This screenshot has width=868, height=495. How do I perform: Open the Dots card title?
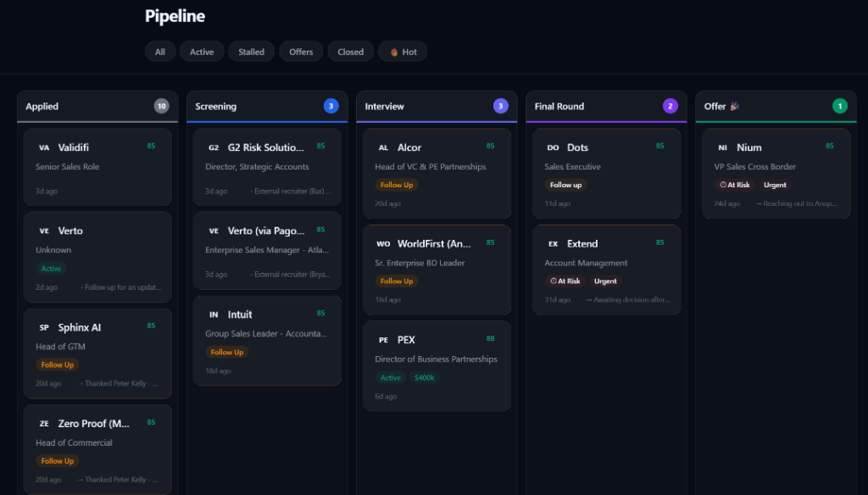[577, 147]
